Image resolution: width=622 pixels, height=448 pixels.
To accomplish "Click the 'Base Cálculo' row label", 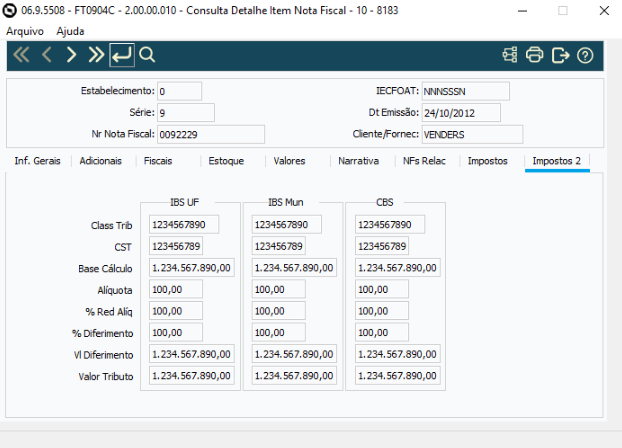I will 105,269.
